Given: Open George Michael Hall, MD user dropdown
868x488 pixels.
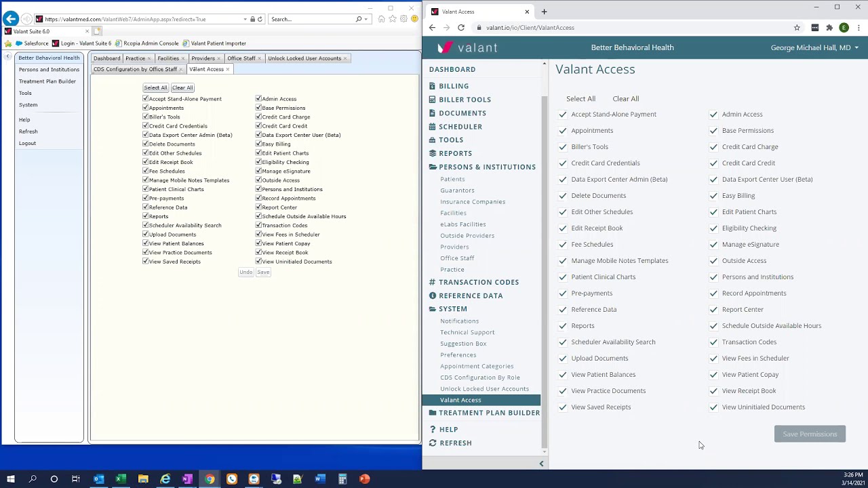Looking at the screenshot, I should pyautogui.click(x=814, y=47).
